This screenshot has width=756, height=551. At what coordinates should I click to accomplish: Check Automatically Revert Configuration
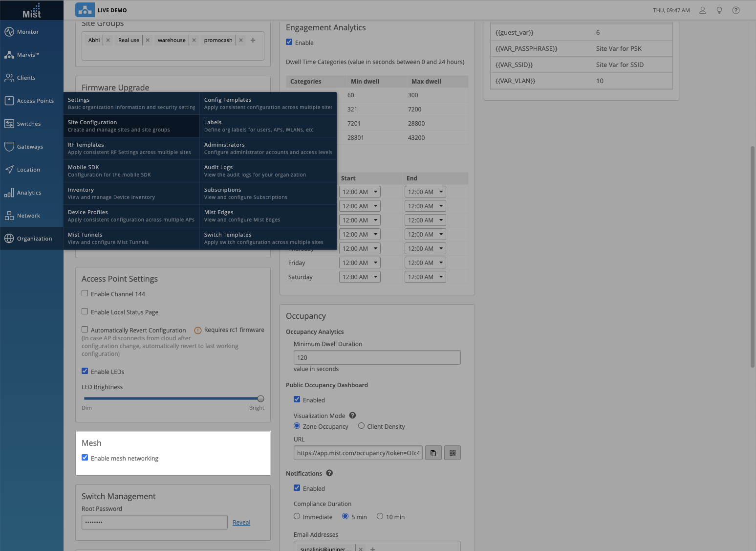pos(85,330)
